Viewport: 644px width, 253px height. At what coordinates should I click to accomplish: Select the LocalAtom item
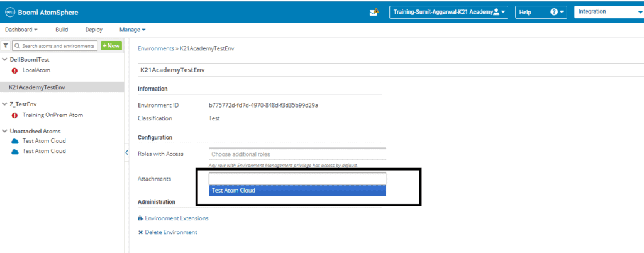coord(36,70)
